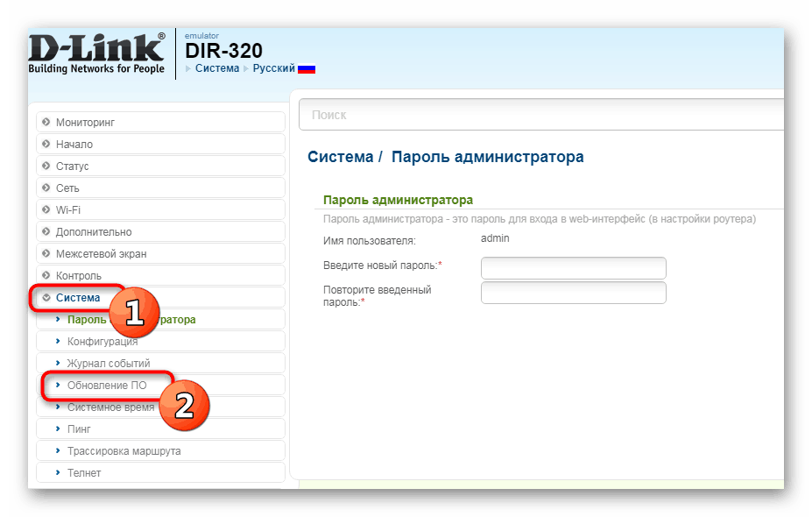Open the Системное время submenu item
This screenshot has height=517, width=812.
pos(160,407)
